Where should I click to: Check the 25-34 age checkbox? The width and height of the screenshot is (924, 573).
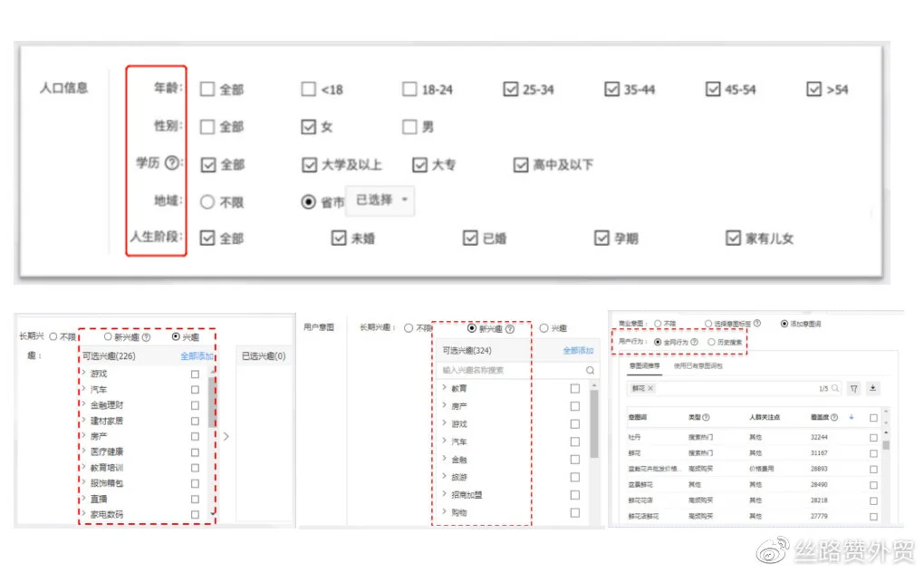(x=512, y=88)
